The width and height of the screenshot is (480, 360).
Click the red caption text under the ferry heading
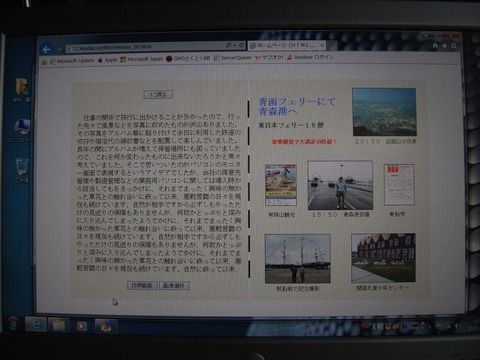tap(304, 141)
